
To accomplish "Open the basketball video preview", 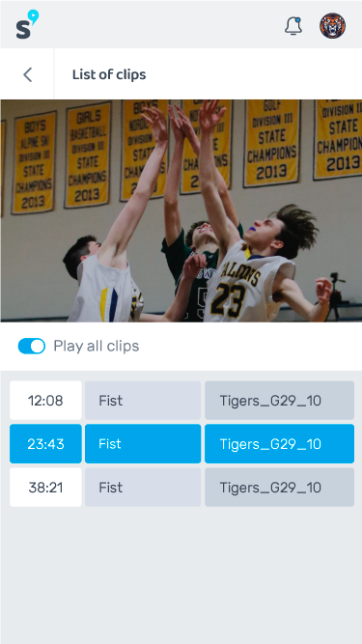I will pos(181,210).
